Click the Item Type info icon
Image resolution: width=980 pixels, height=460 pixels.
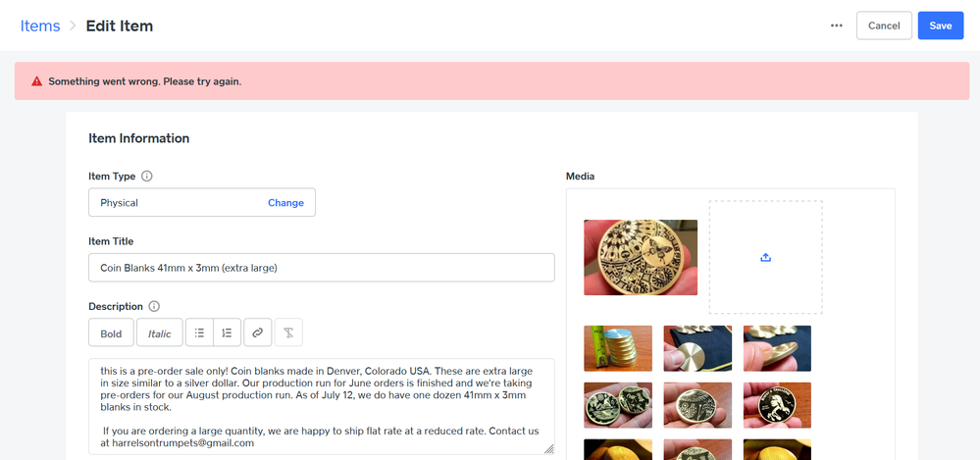(x=147, y=177)
